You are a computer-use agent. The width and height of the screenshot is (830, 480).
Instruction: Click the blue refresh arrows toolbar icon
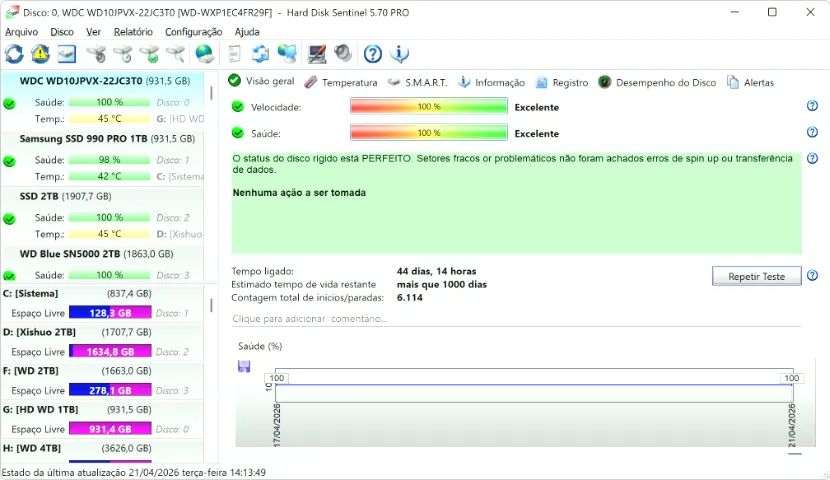pos(14,53)
